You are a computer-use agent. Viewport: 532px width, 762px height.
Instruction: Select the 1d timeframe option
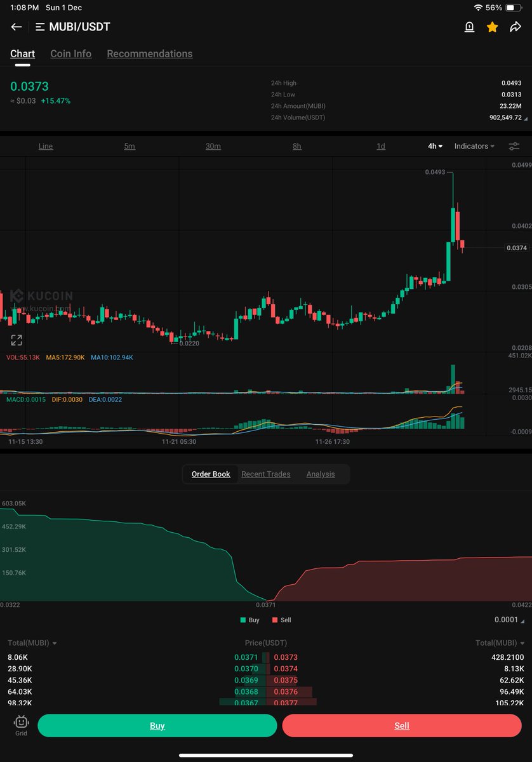click(x=381, y=146)
